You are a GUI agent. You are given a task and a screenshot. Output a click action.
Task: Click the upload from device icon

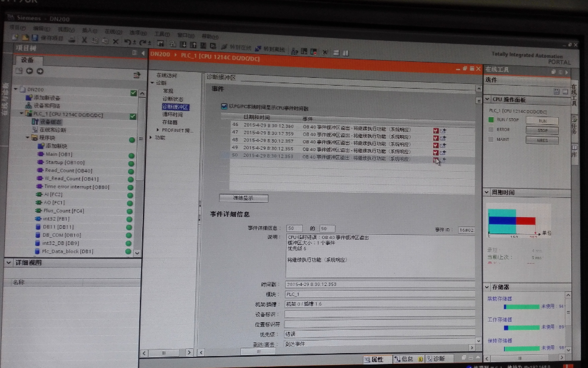pyautogui.click(x=193, y=45)
